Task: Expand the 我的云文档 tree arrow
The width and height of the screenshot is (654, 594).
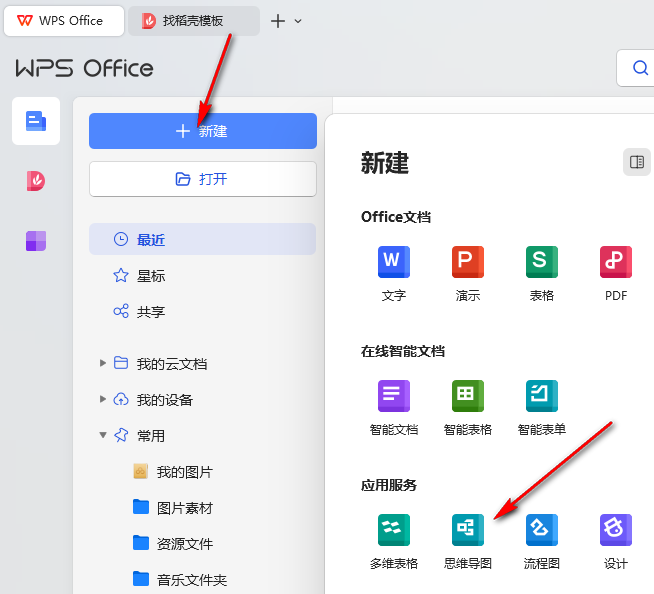Action: 103,363
